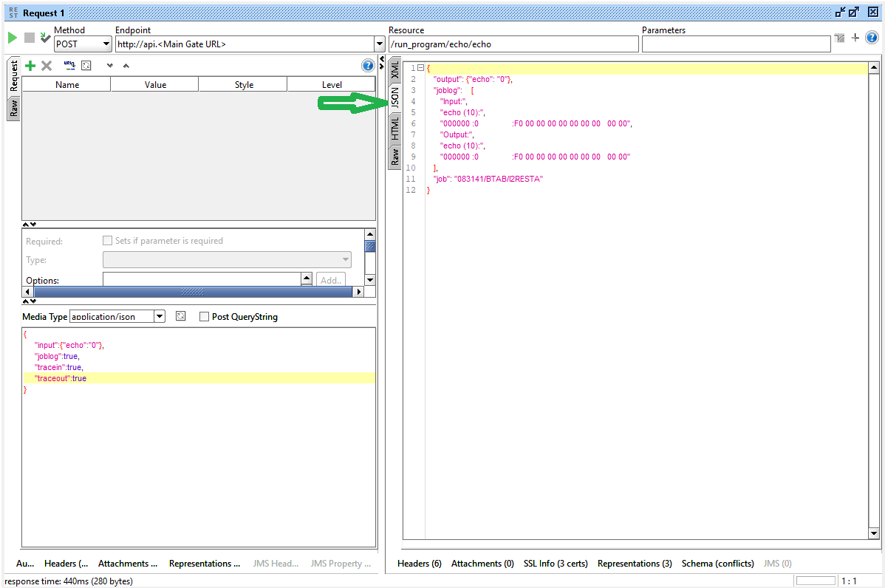Screen dimensions: 885x588
Task: Open the Headers (6) response tab
Action: click(x=420, y=563)
